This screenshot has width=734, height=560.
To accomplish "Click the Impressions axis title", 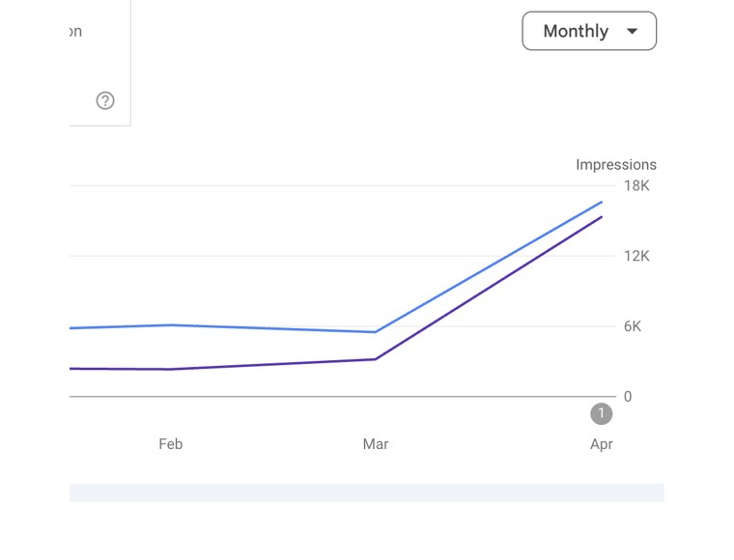I will [616, 165].
